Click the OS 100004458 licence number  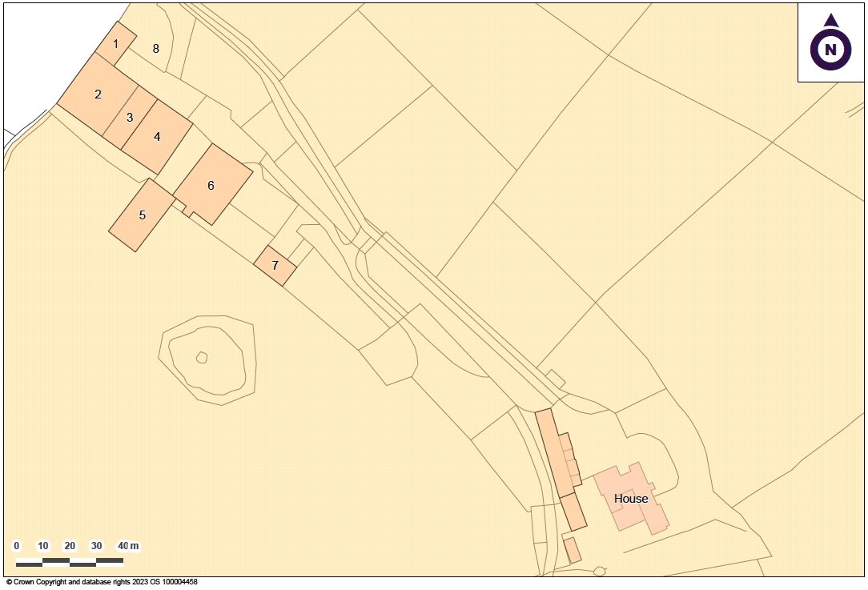tap(172, 583)
